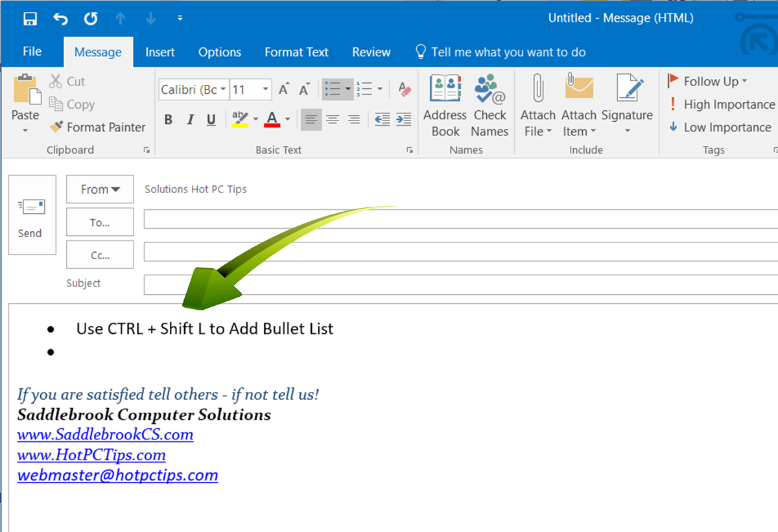The image size is (778, 532).
Task: Save the message with floppy icon
Action: (30, 18)
